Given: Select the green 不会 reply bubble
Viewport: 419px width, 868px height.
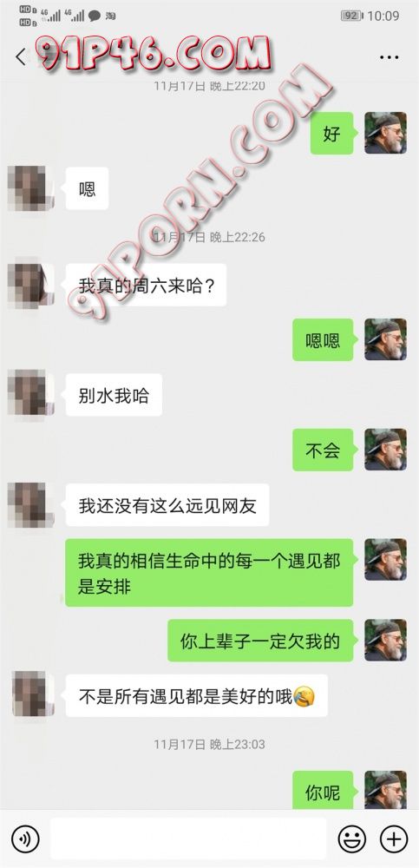Looking at the screenshot, I should [x=323, y=450].
